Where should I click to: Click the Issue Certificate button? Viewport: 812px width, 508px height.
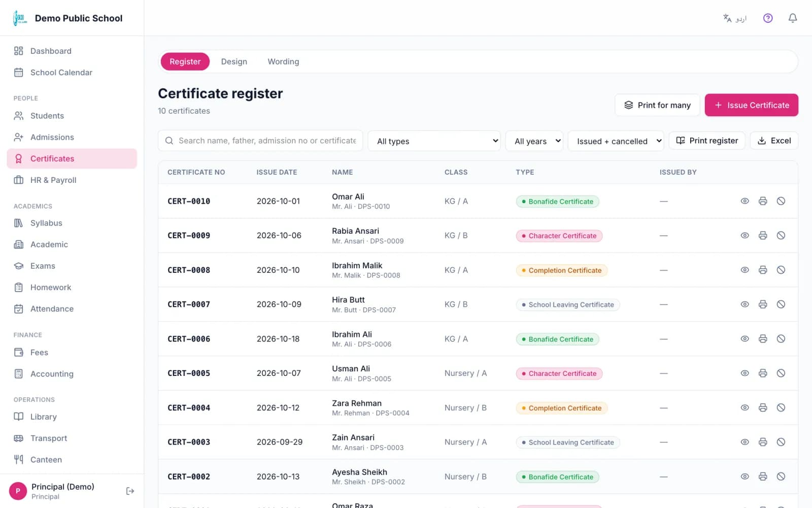coord(751,105)
